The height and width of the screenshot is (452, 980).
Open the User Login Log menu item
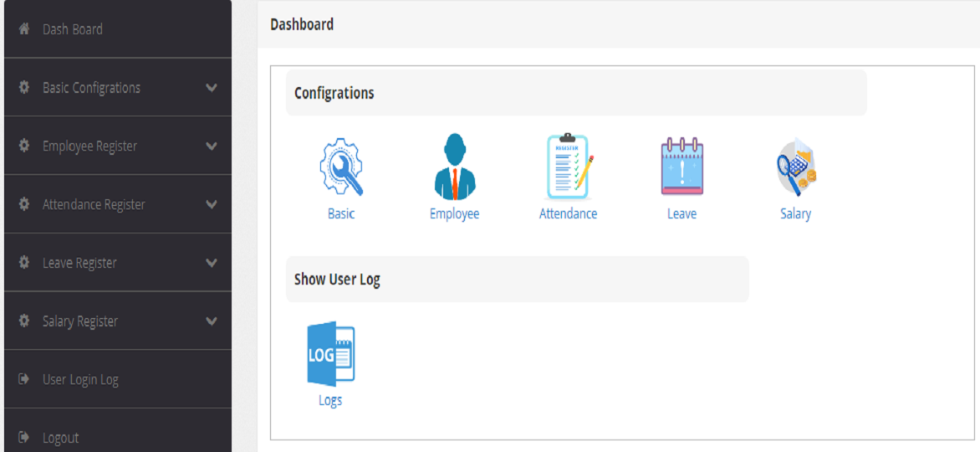(x=80, y=380)
